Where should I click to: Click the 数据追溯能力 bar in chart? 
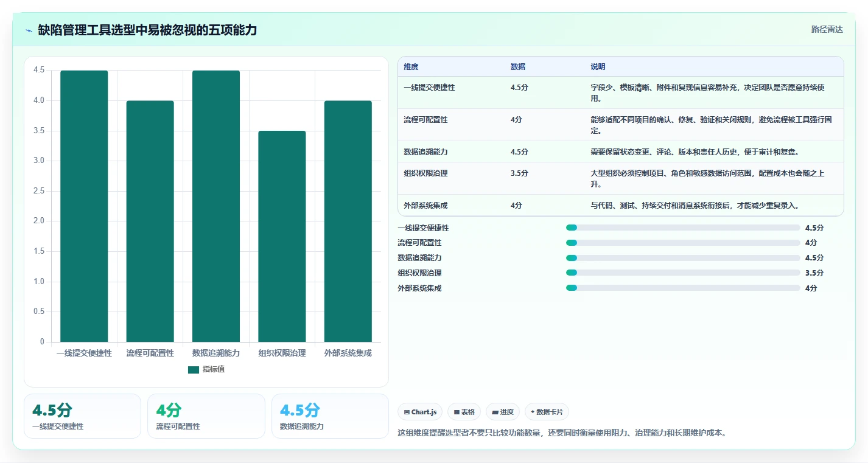216,206
